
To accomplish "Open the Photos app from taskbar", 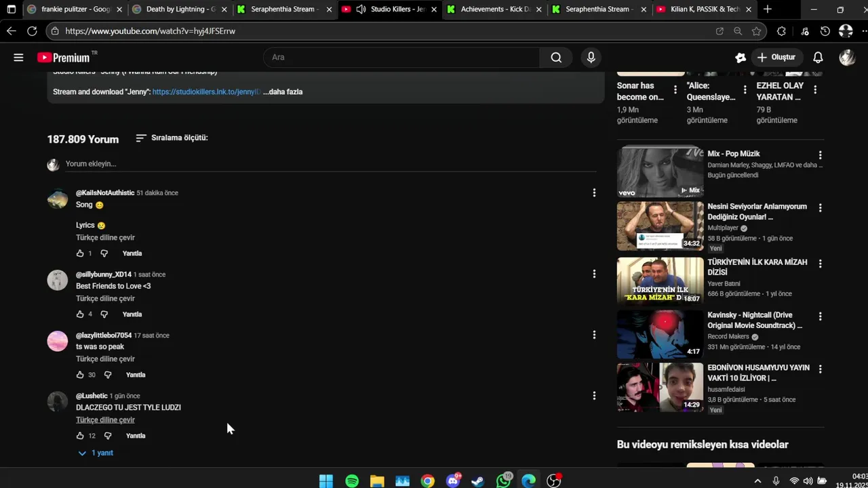I will coord(402,481).
